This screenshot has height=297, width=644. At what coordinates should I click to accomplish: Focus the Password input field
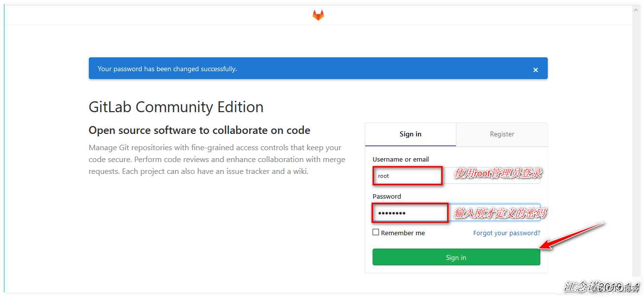[456, 212]
